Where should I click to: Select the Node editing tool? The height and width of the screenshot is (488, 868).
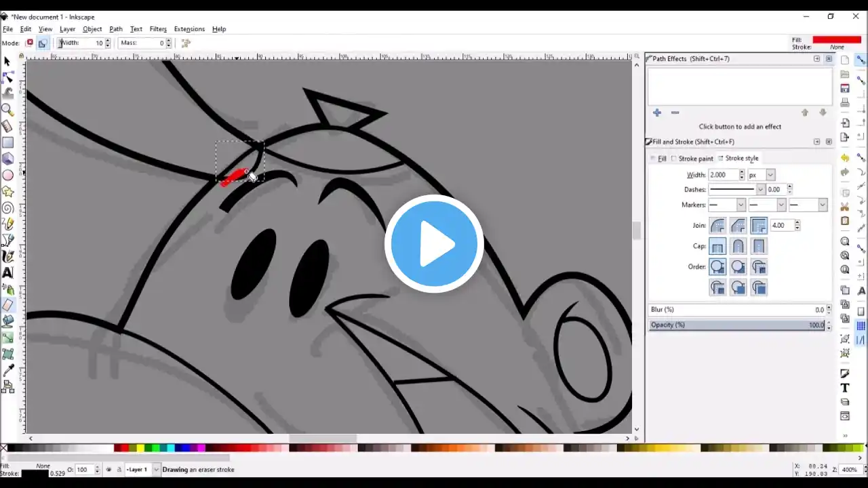click(7, 77)
